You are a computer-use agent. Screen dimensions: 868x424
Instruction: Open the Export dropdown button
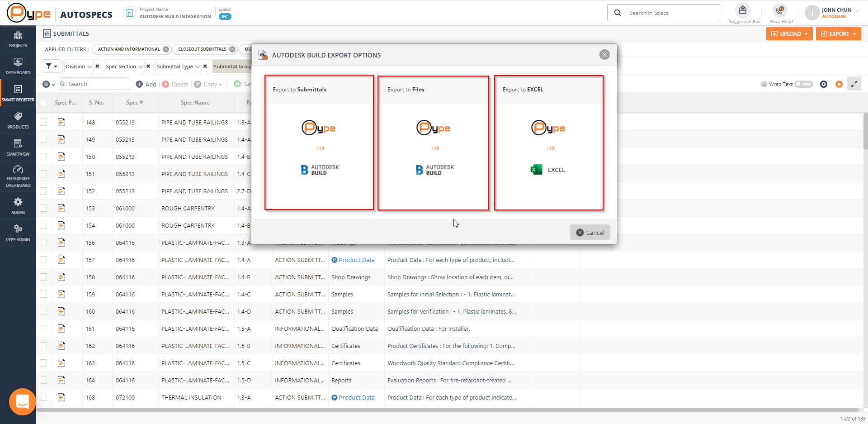point(839,33)
